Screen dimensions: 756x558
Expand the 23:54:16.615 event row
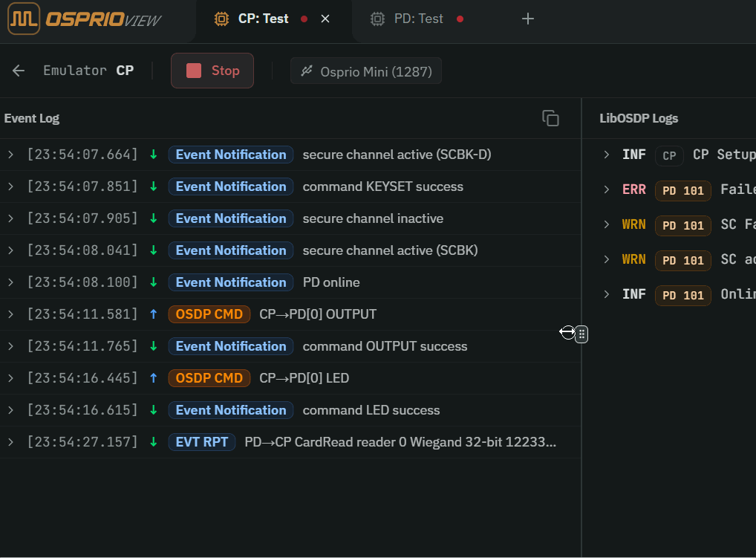point(10,410)
